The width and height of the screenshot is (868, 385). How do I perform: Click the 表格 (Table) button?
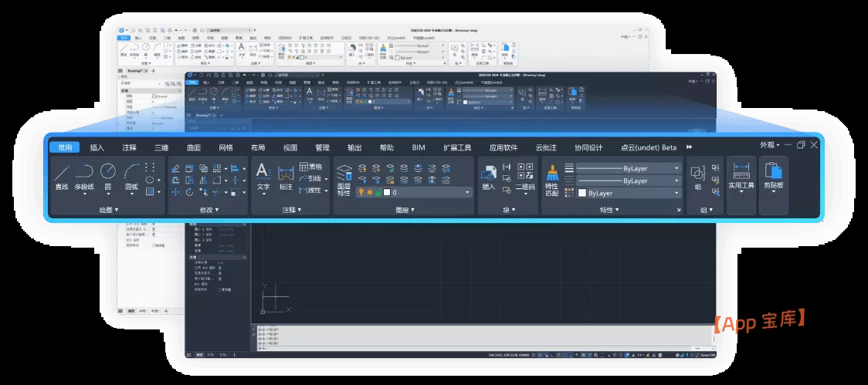point(310,167)
